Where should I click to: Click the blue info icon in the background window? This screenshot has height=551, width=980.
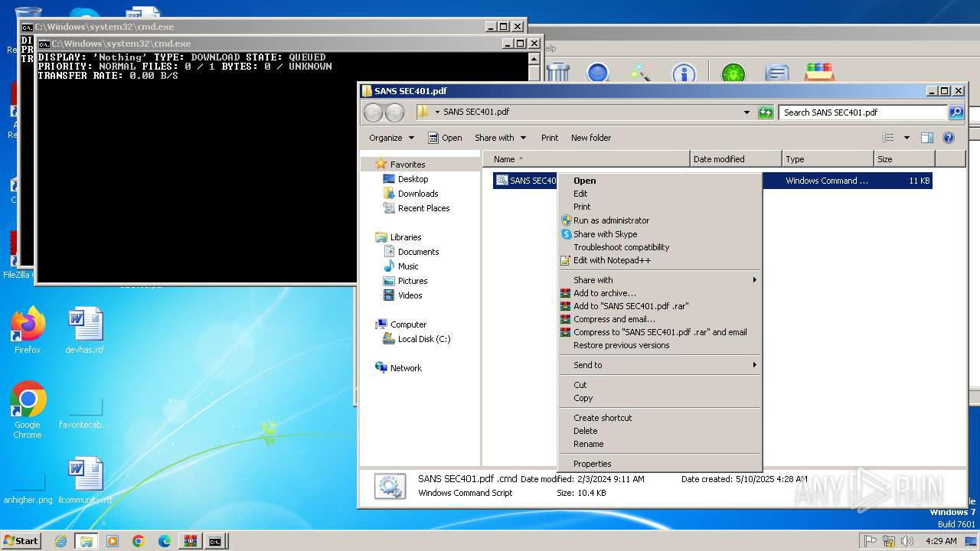tap(684, 73)
